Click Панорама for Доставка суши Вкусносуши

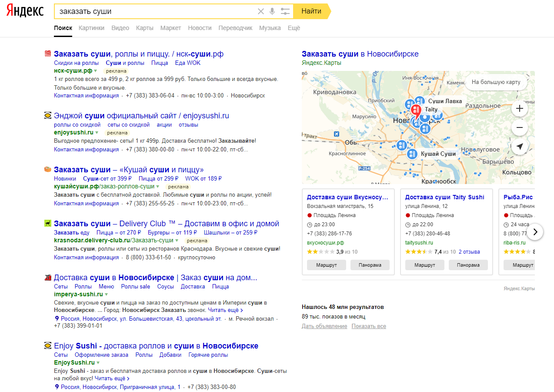click(370, 265)
